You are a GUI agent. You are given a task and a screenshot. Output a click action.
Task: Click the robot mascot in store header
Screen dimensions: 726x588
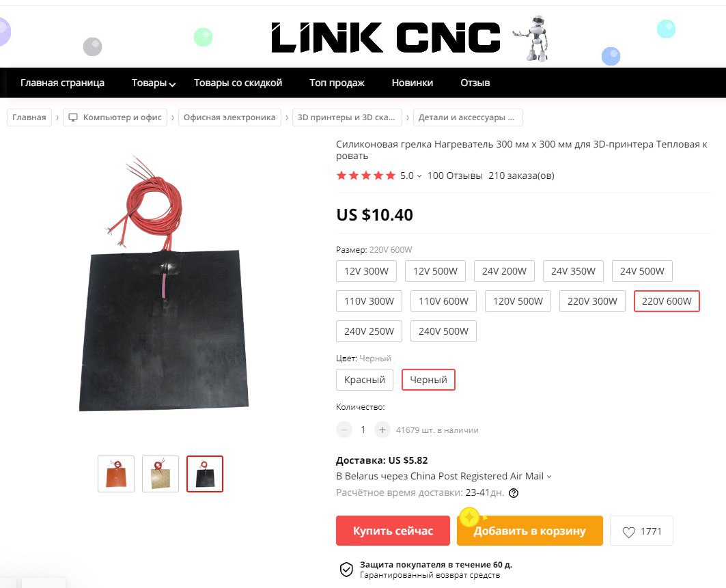(x=532, y=38)
